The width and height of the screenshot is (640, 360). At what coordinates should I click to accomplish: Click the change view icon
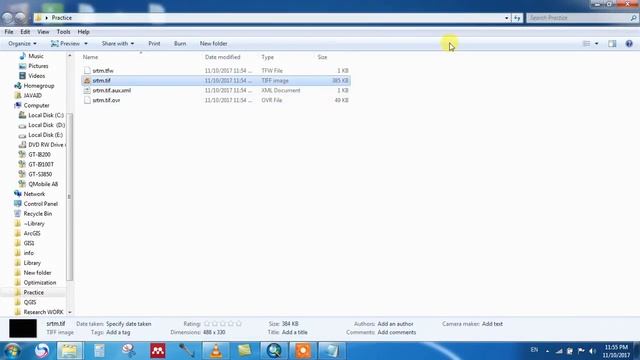pyautogui.click(x=586, y=44)
